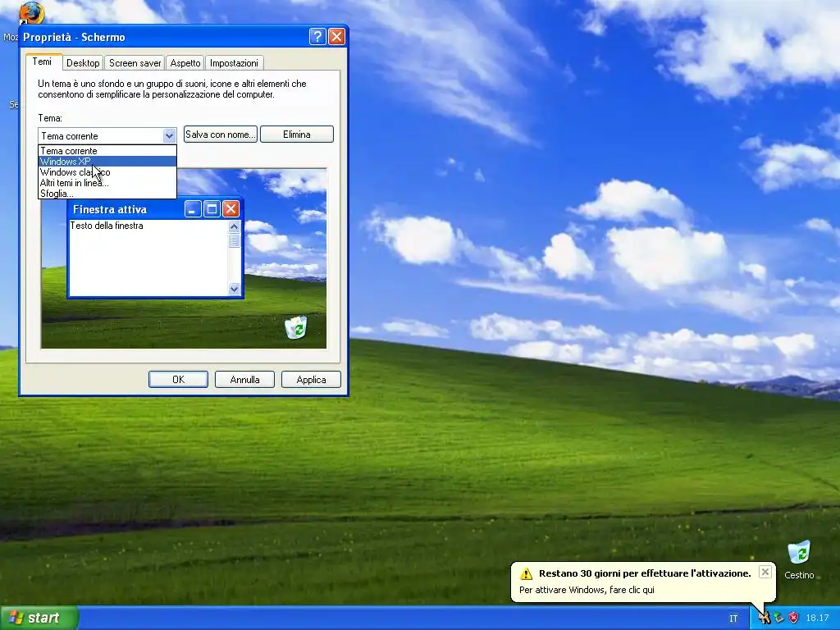The image size is (840, 630).
Task: Choose the 'Windows XP' theme option
Action: pos(107,162)
